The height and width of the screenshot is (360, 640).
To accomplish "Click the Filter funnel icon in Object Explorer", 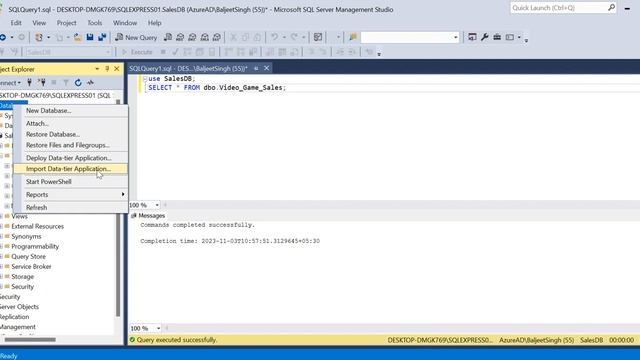I will coord(66,82).
